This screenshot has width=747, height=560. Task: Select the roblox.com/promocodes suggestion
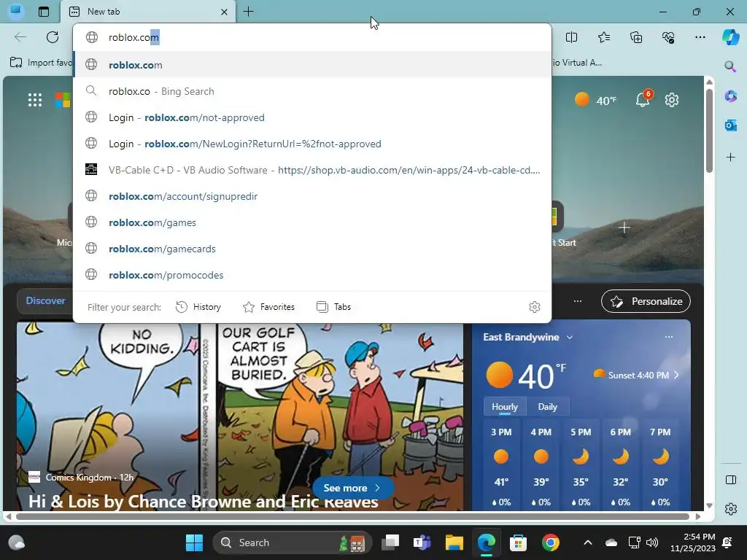(x=312, y=274)
